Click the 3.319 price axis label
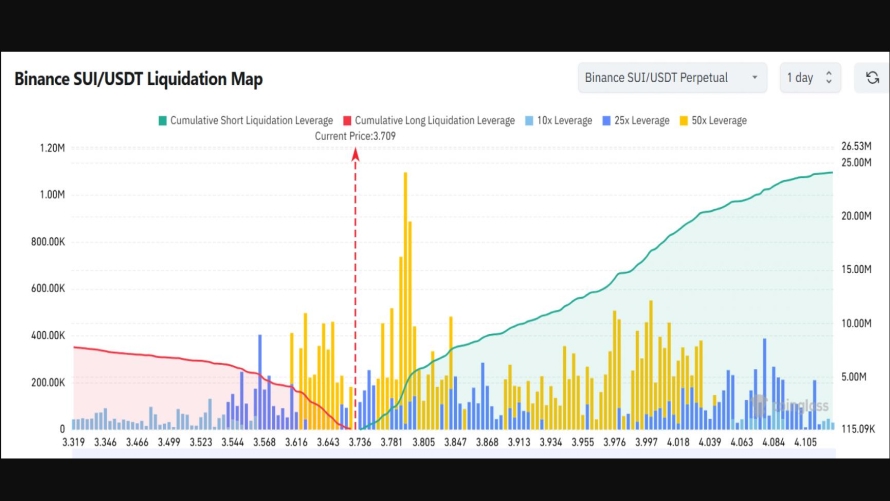This screenshot has width=890, height=501. (74, 442)
